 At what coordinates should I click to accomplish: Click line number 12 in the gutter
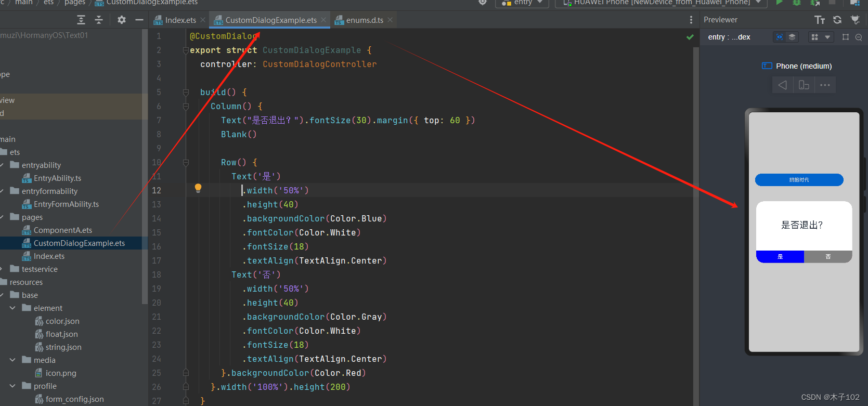tap(157, 190)
